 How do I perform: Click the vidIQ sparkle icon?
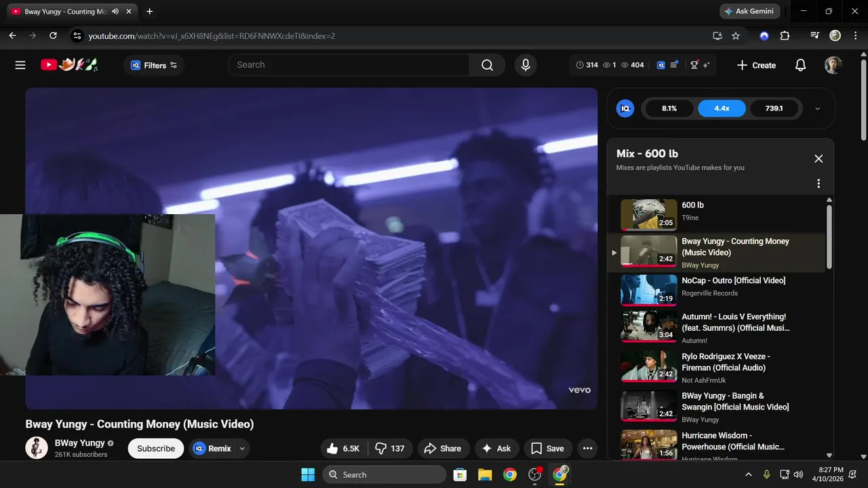click(x=706, y=65)
